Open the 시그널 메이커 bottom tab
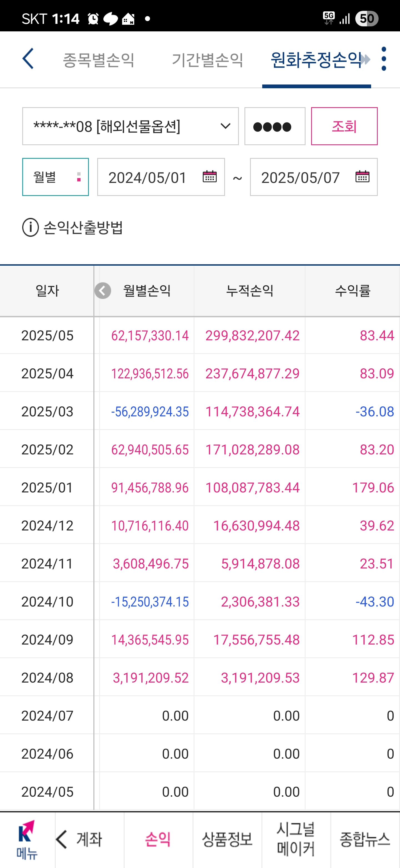The width and height of the screenshot is (400, 868). click(296, 839)
